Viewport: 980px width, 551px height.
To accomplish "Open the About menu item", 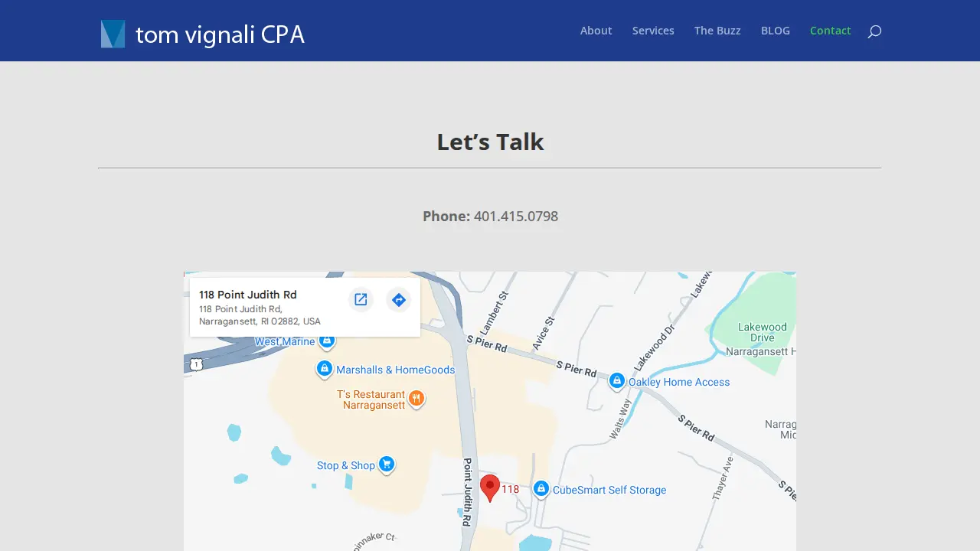I will 596,31.
